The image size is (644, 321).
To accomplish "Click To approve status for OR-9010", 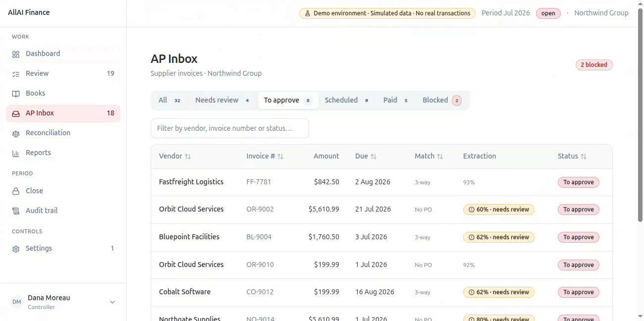I will (579, 265).
